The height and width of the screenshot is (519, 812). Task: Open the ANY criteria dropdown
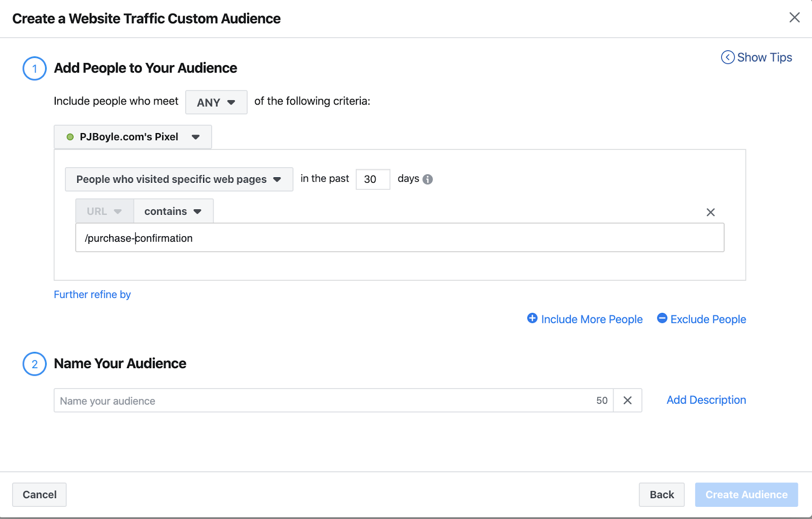tap(216, 102)
